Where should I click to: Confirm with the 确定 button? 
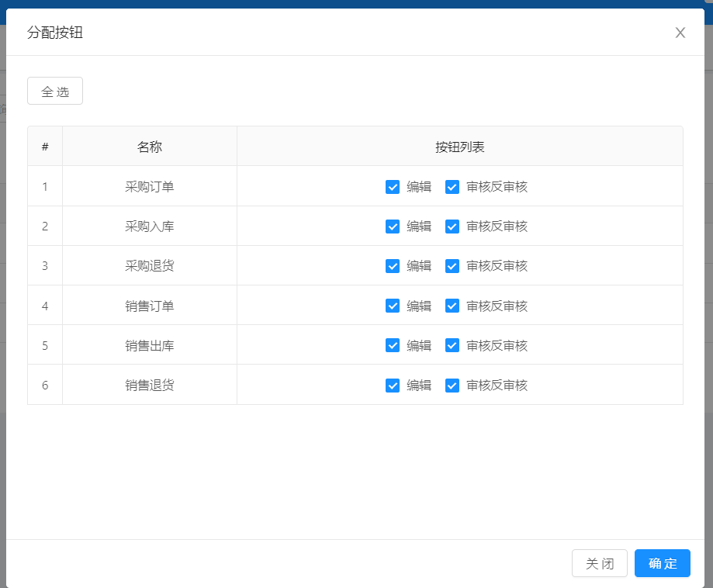[662, 563]
